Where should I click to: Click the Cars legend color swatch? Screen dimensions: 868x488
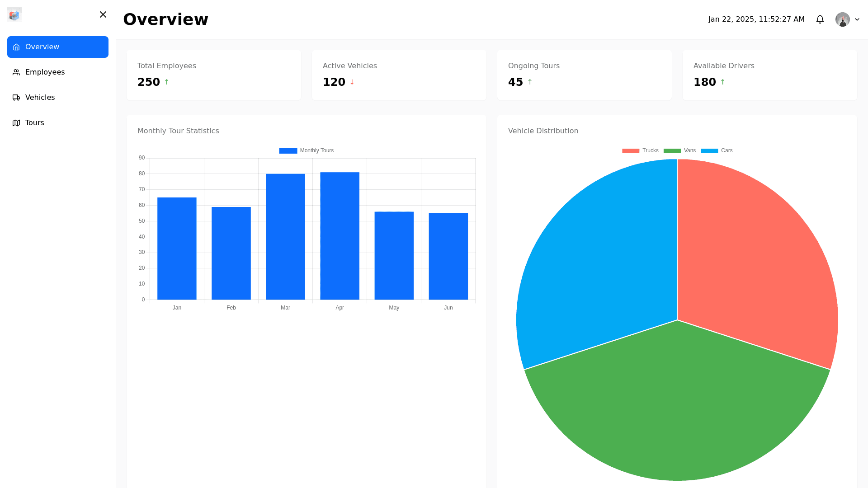[709, 151]
